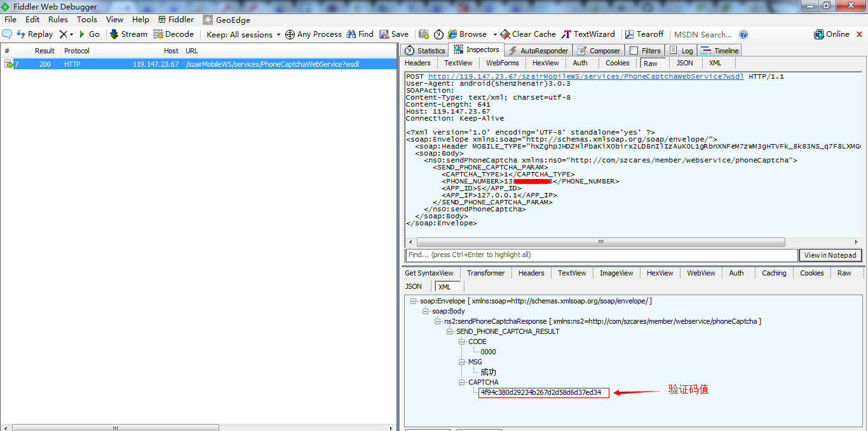The width and height of the screenshot is (868, 431).
Task: Click the camera screenshot icon
Action: (x=423, y=34)
